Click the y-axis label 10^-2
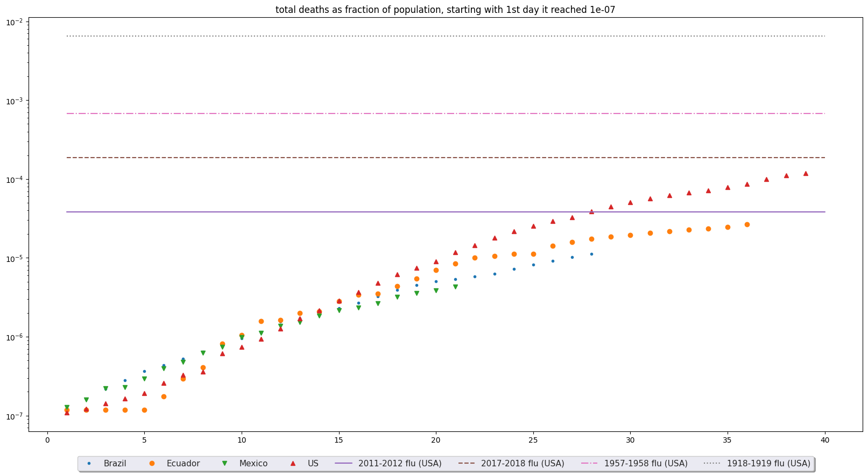The width and height of the screenshot is (868, 476). click(x=15, y=22)
